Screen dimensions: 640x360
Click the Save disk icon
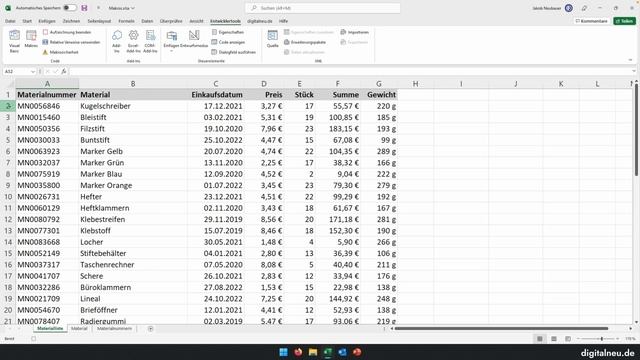(x=84, y=8)
